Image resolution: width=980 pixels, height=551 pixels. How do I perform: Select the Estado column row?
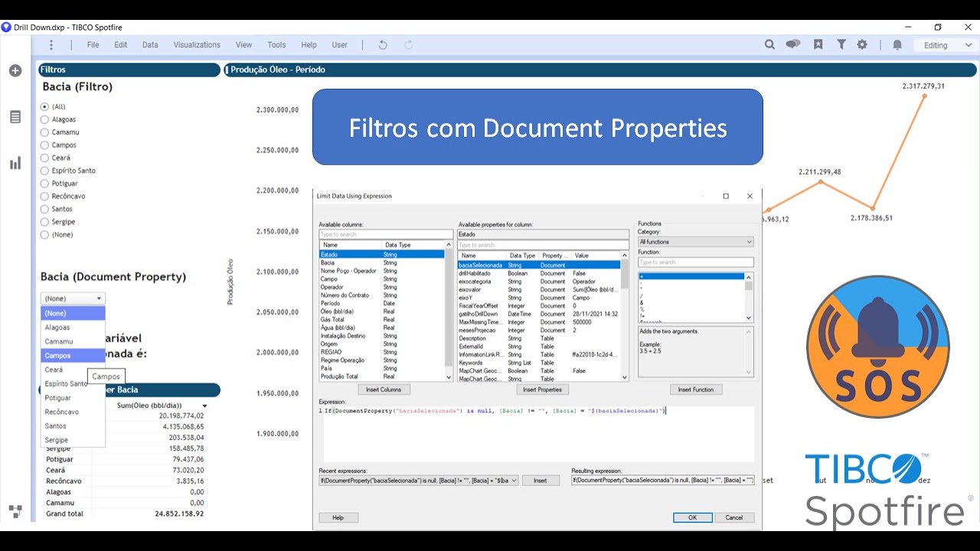[382, 254]
